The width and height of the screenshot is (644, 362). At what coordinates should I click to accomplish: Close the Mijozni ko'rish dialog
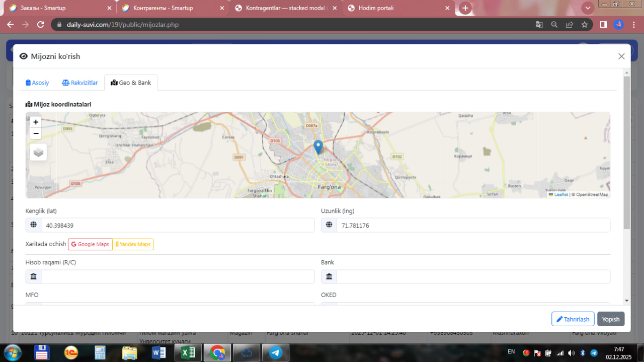(x=621, y=56)
